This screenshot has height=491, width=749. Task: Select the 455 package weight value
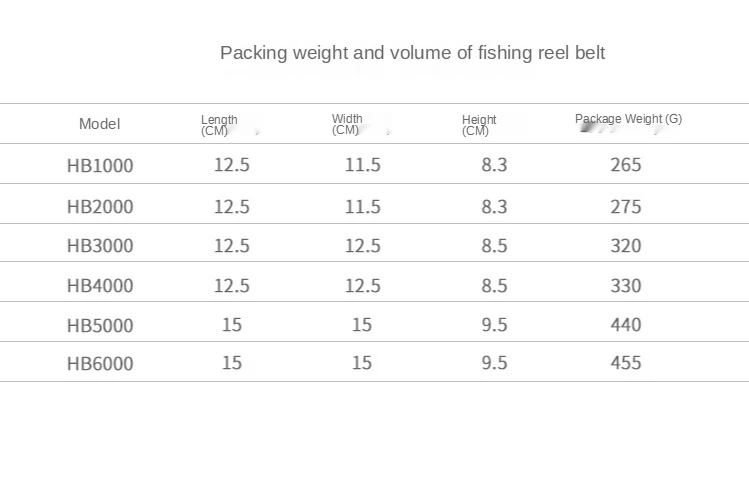626,364
